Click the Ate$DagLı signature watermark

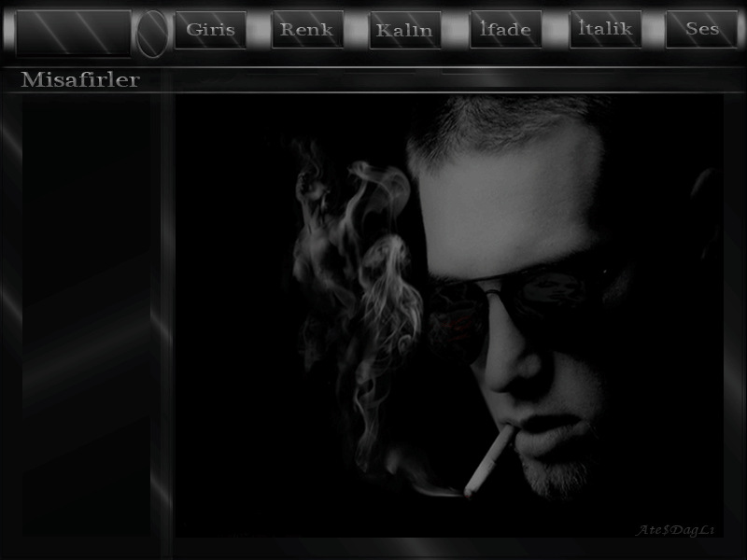[x=675, y=530]
